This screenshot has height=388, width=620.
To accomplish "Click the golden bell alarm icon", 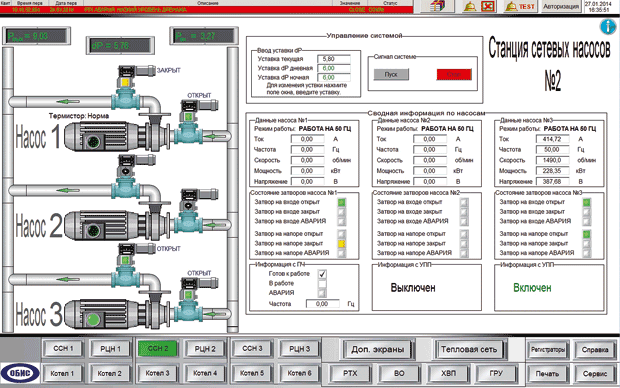I will point(470,6).
